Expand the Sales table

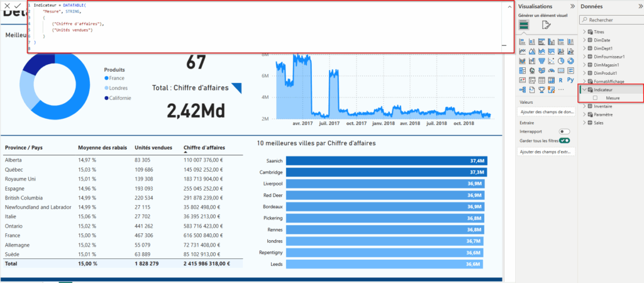[x=584, y=123]
